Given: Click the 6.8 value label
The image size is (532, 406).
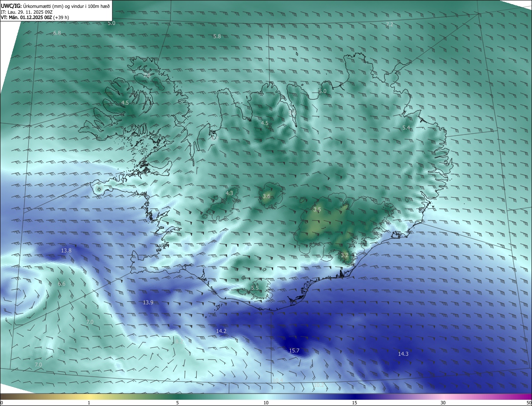Looking at the screenshot, I should [57, 33].
